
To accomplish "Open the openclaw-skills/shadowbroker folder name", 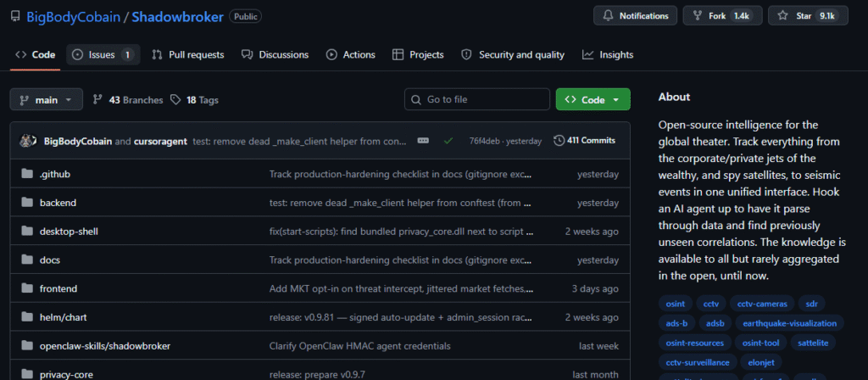I will (105, 346).
